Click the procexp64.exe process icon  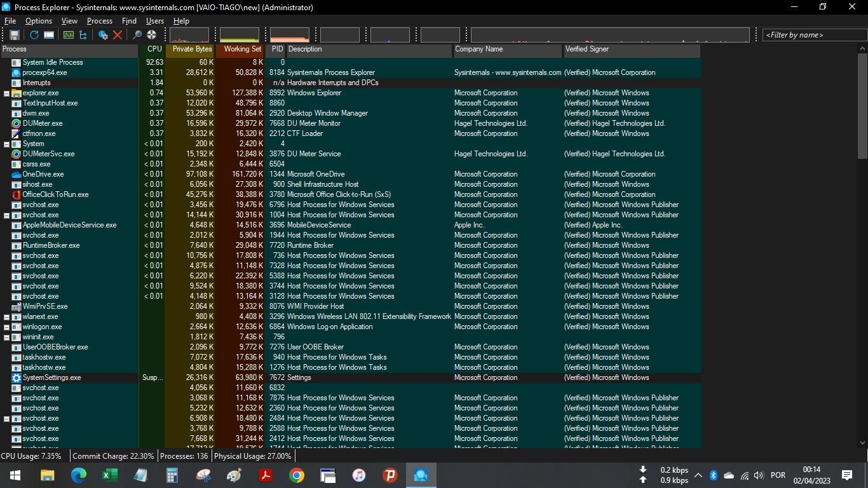point(17,72)
